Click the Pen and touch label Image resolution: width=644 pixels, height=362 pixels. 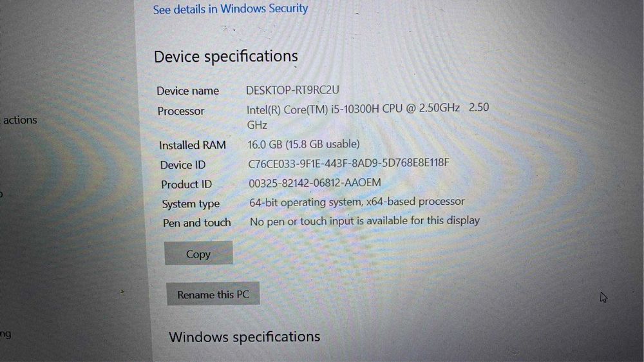click(196, 223)
